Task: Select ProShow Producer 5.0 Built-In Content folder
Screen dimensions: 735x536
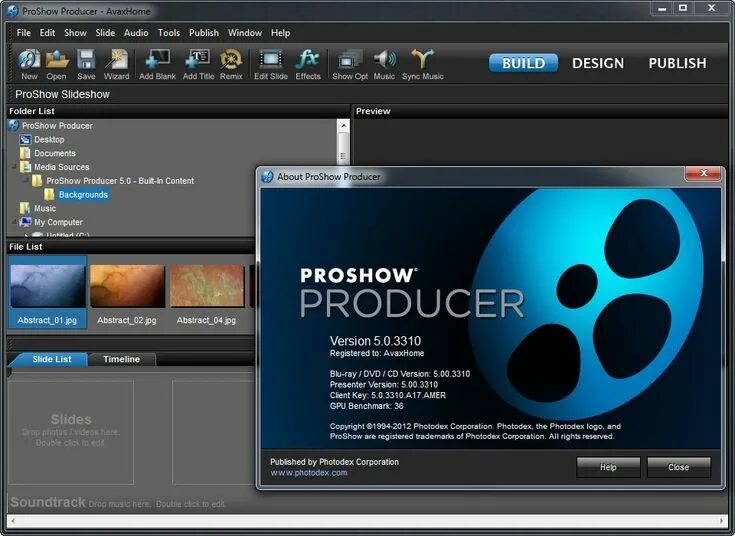Action: pyautogui.click(x=120, y=181)
